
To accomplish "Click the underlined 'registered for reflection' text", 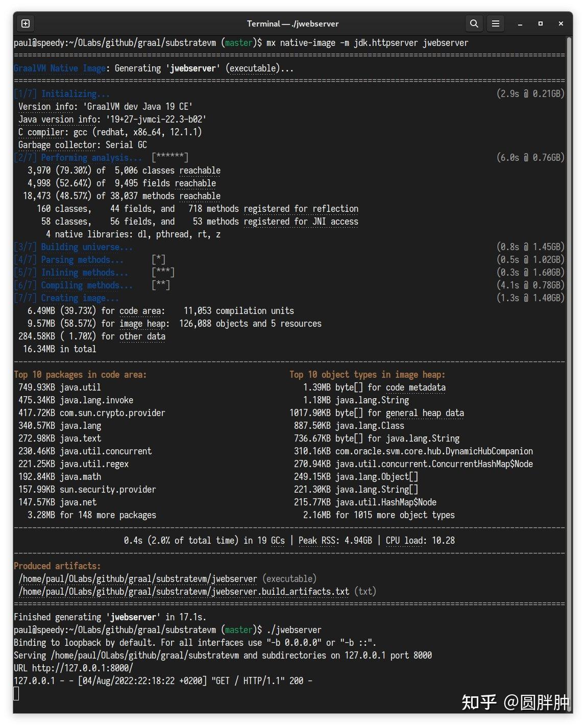I will (301, 208).
